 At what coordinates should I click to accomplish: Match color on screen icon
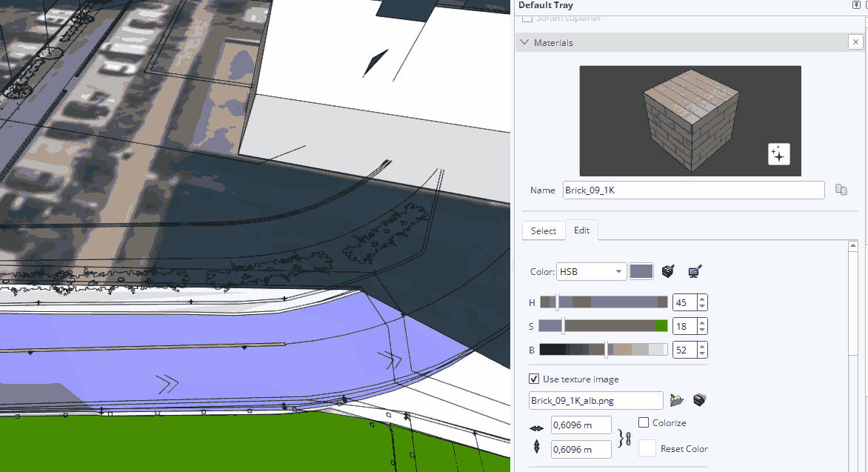click(695, 271)
